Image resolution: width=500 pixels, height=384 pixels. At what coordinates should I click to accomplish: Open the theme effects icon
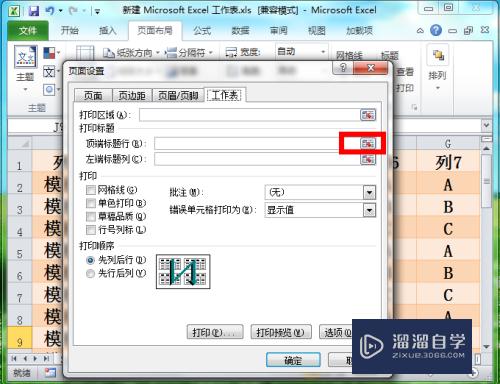pos(51,89)
